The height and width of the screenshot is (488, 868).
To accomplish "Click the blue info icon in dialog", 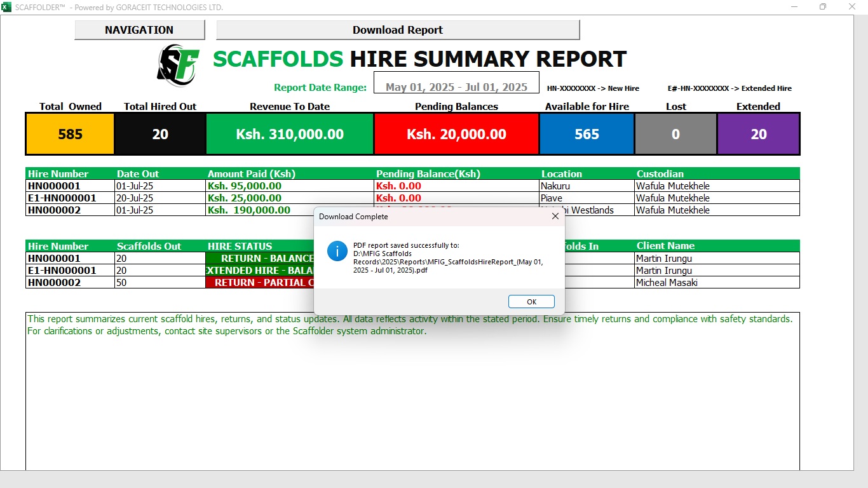I will pos(337,251).
